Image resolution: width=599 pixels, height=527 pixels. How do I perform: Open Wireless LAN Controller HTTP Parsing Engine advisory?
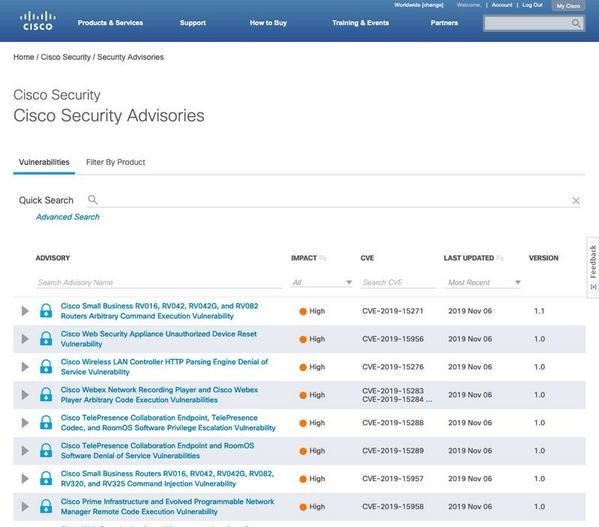coord(164,367)
